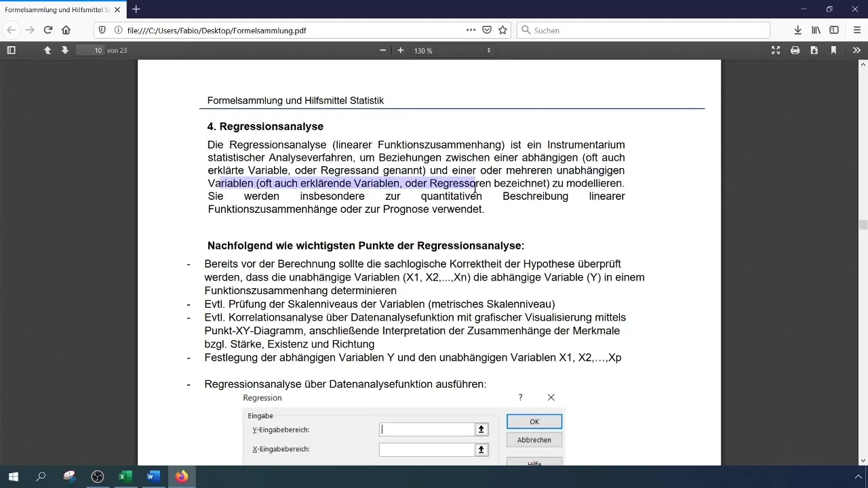Open Windows taskbar search

(x=41, y=476)
